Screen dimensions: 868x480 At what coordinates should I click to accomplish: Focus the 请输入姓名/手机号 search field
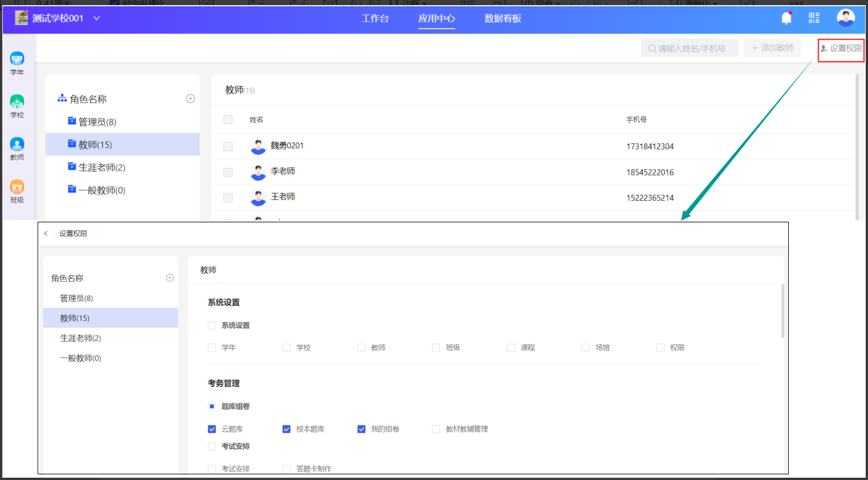pyautogui.click(x=690, y=48)
